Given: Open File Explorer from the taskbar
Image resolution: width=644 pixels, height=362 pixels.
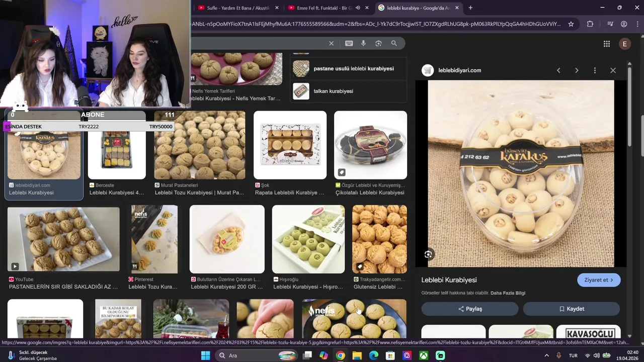Looking at the screenshot, I should tap(357, 355).
